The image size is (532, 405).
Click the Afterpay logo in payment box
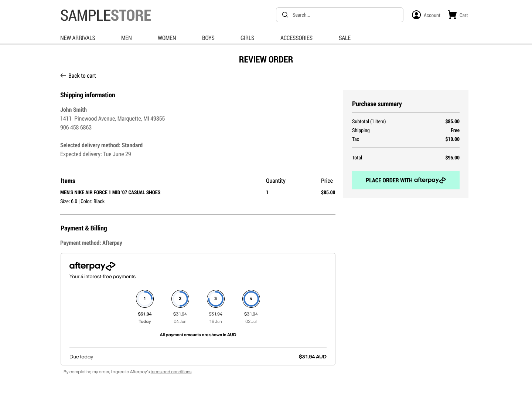[x=92, y=266]
